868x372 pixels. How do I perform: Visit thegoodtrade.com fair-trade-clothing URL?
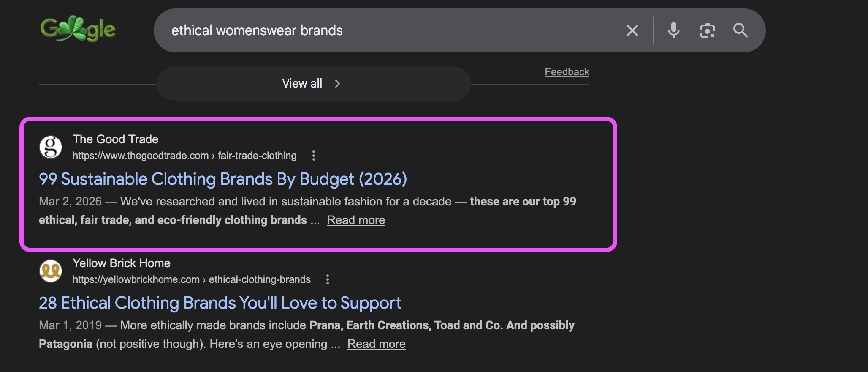pyautogui.click(x=184, y=156)
